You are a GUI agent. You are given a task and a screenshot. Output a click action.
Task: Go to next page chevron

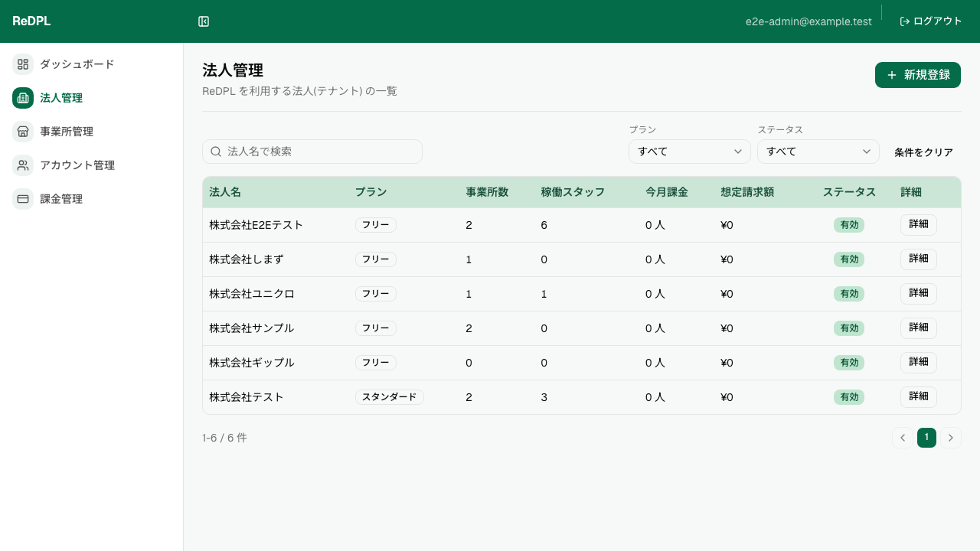click(x=951, y=438)
